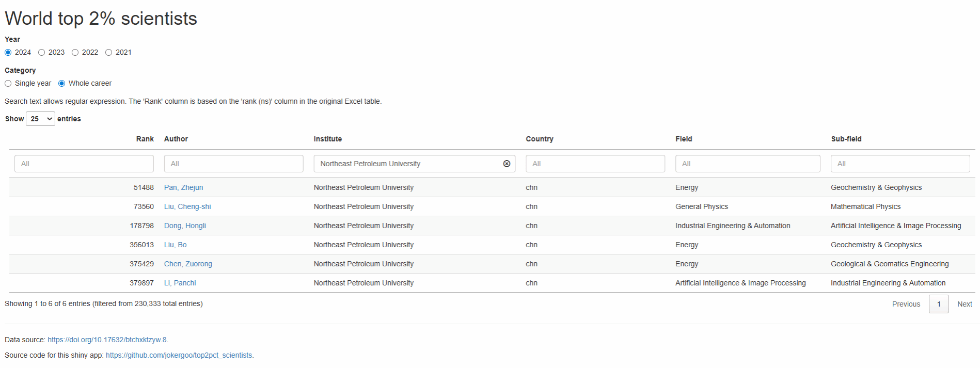Sort table by Rank column header
Screen dimensions: 980x368
pos(145,139)
